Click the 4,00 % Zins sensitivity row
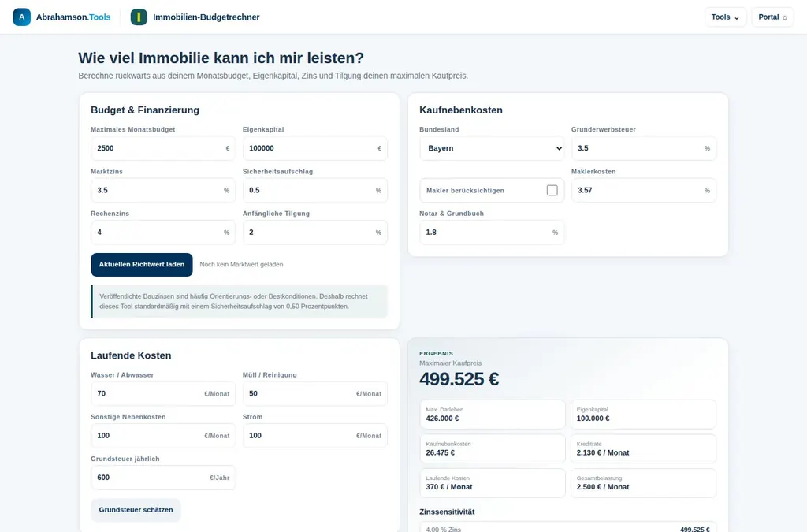 [x=567, y=528]
